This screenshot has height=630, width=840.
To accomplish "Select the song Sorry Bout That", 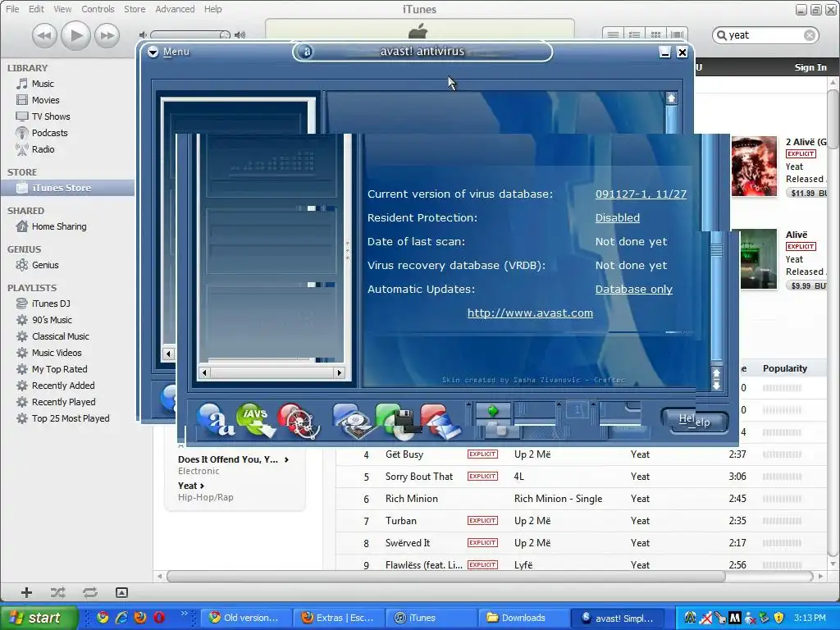I will point(419,477).
